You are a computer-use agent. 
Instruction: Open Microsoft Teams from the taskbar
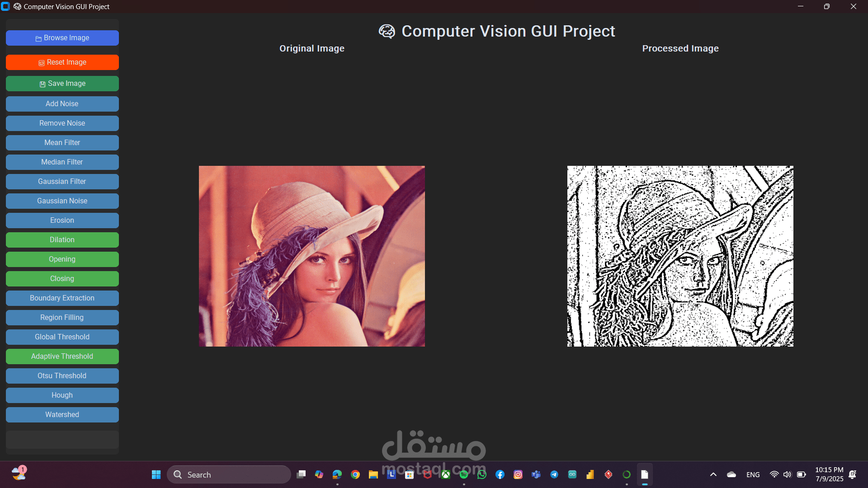536,474
